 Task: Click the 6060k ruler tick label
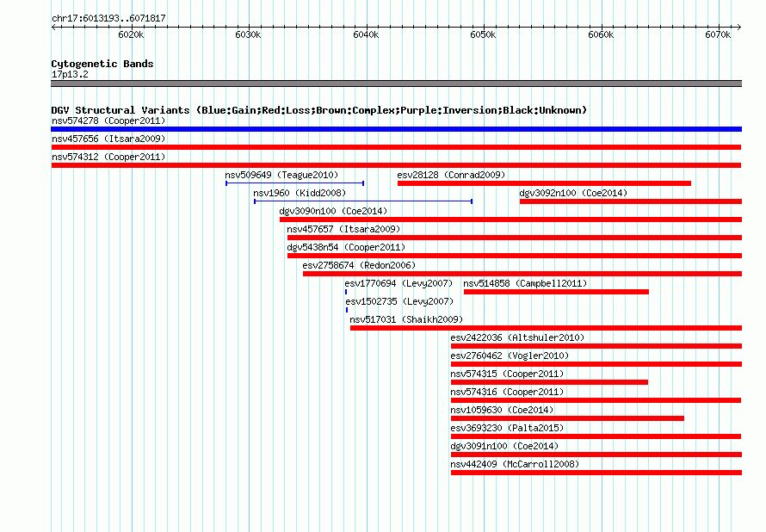click(601, 34)
